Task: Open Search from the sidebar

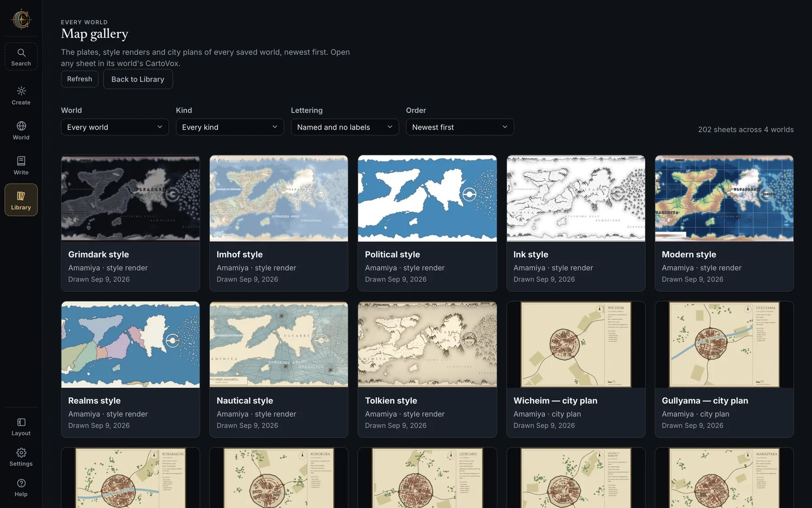Action: (21, 57)
